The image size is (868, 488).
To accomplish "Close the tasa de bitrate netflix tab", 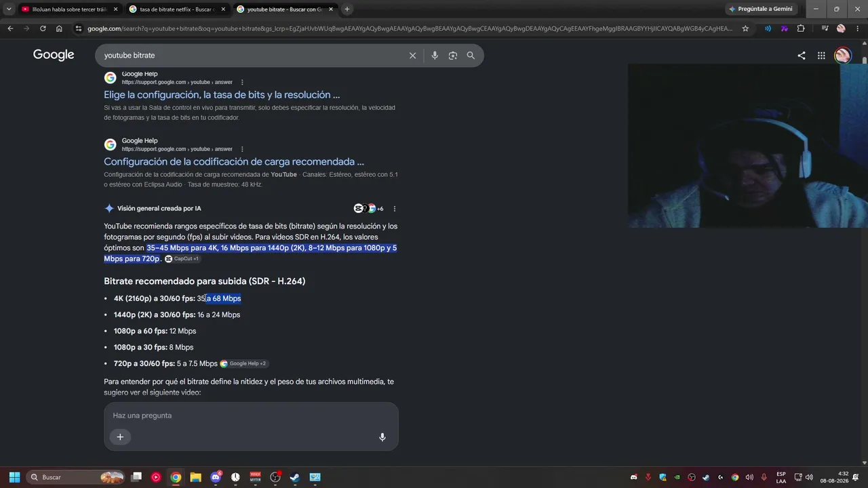I will coord(223,9).
